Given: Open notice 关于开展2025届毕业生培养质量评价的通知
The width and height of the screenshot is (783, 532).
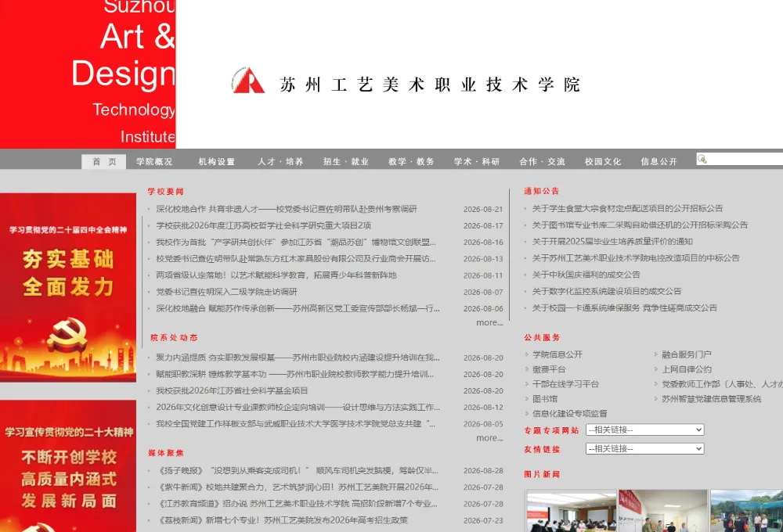Looking at the screenshot, I should pyautogui.click(x=612, y=241).
